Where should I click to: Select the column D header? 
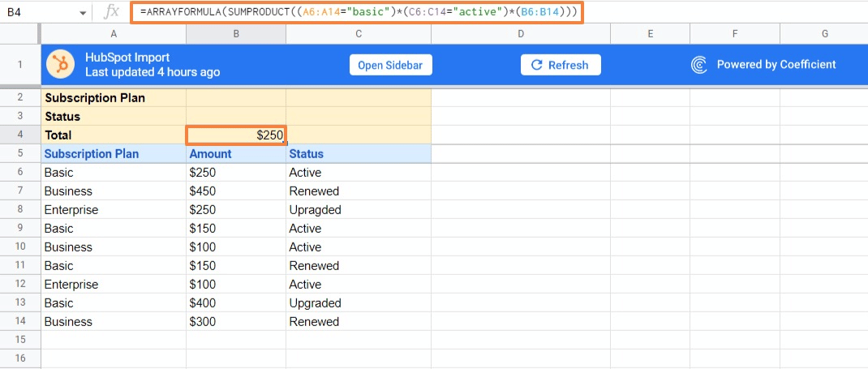click(520, 34)
